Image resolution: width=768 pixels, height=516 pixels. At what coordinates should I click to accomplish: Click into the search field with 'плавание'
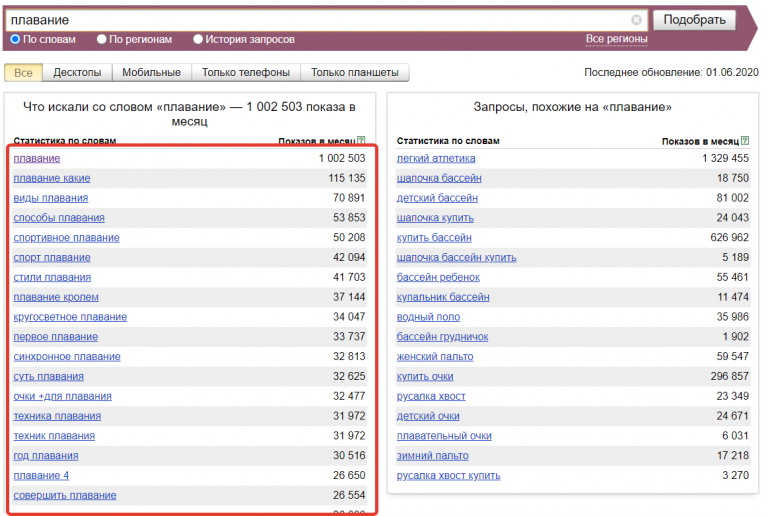click(x=320, y=20)
